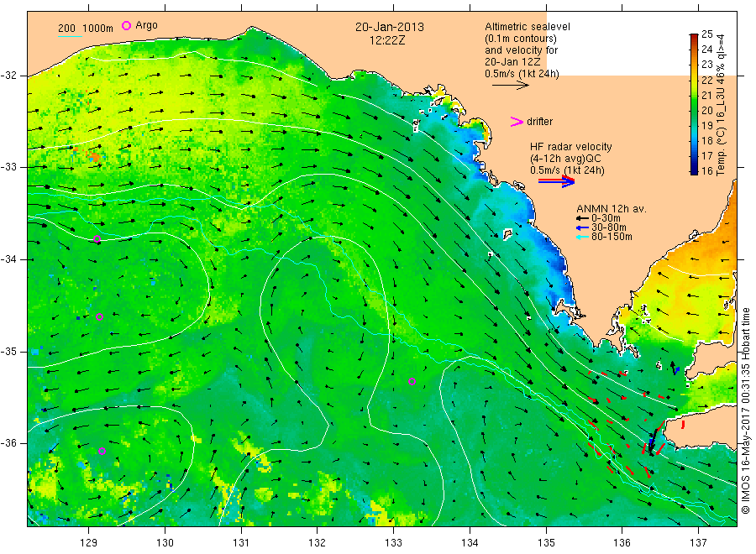Select the Argo float marker near 133°E
This screenshot has width=756, height=554.
click(412, 382)
